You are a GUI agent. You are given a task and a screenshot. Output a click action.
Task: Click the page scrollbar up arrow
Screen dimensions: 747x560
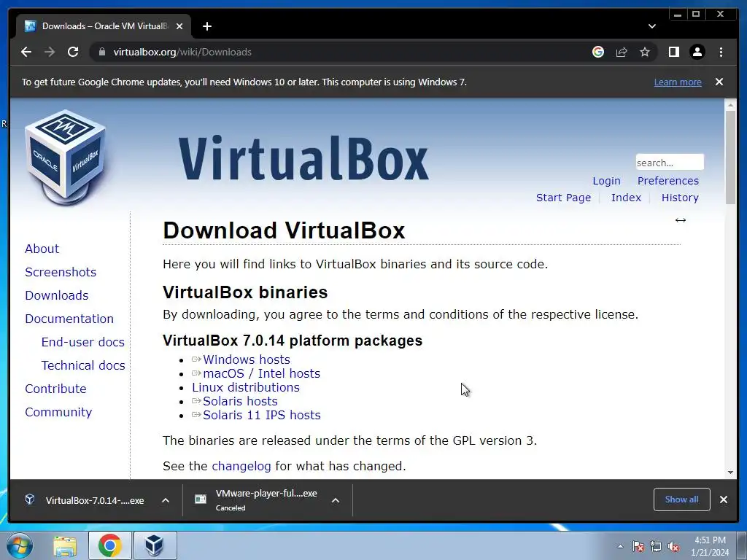point(730,104)
